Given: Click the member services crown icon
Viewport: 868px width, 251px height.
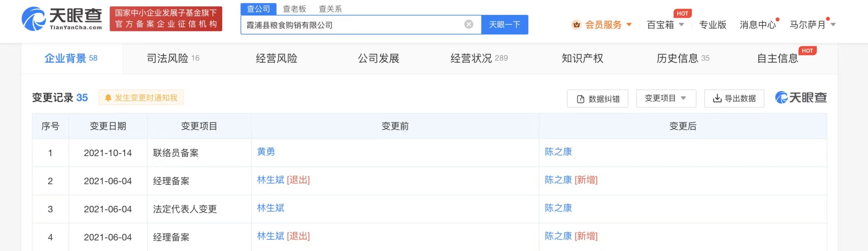Looking at the screenshot, I should (x=577, y=25).
